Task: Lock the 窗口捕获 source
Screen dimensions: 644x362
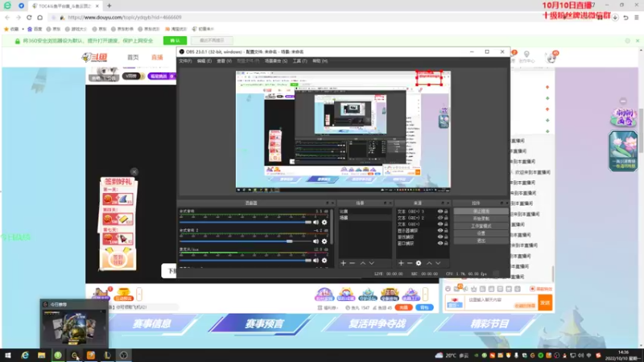Action: coord(446,244)
